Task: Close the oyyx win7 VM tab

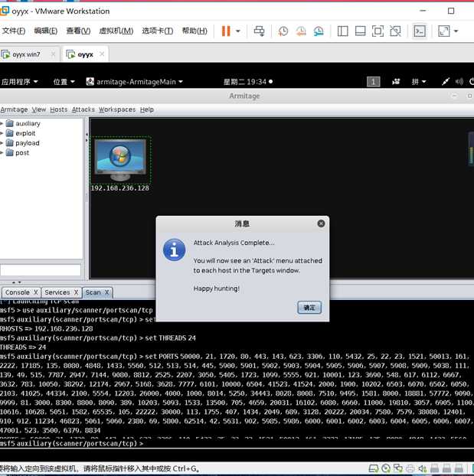Action: (x=53, y=54)
